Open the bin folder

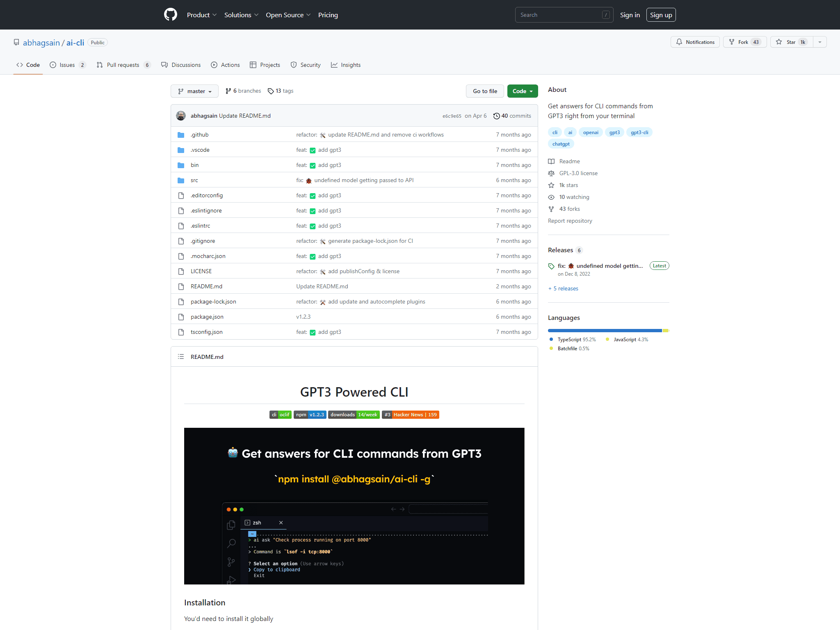tap(194, 165)
